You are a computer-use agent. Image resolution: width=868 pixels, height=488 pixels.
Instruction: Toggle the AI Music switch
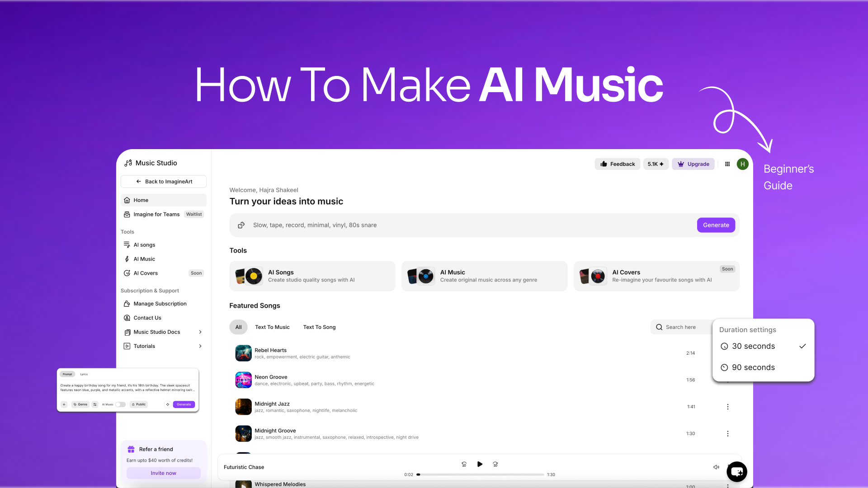tap(120, 404)
